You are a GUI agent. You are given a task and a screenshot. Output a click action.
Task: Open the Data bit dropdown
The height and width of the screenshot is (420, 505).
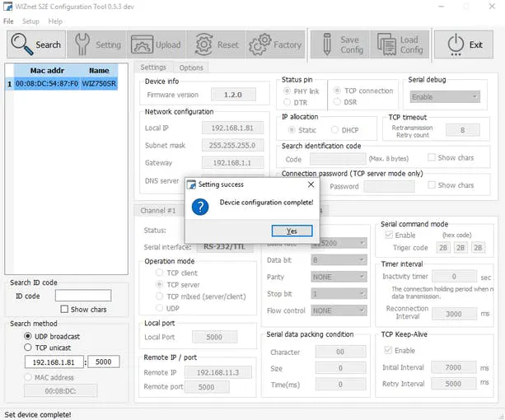point(339,259)
